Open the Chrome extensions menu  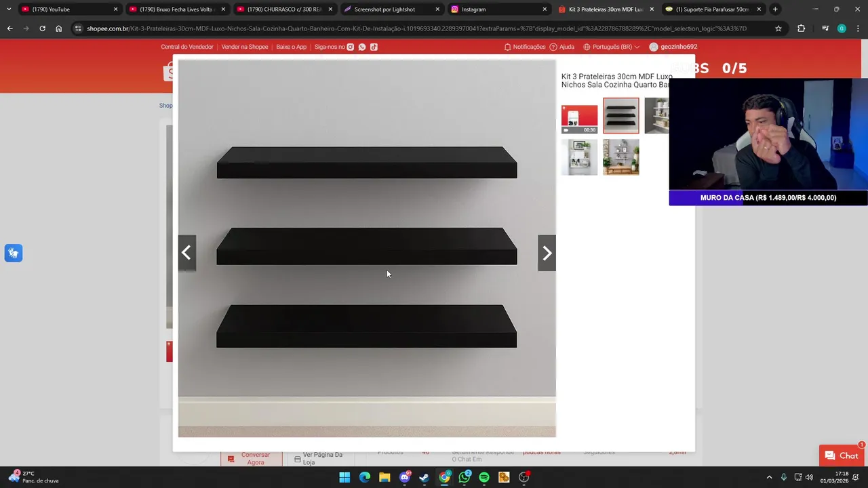point(802,28)
